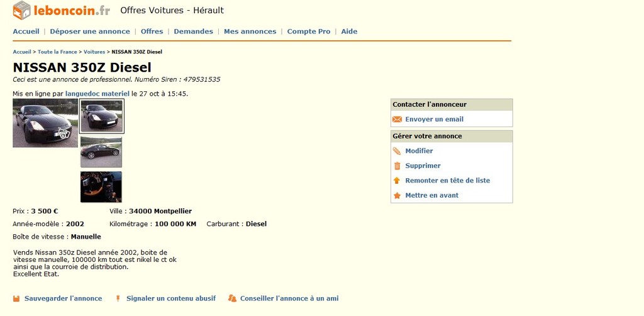Click the pencil icon next to Modifier

397,151
